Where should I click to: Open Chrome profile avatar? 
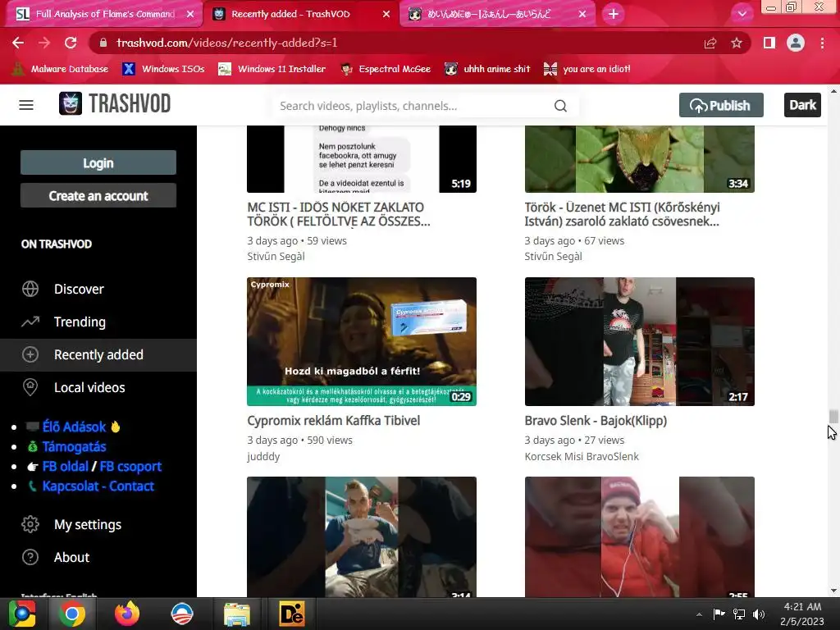coord(796,43)
